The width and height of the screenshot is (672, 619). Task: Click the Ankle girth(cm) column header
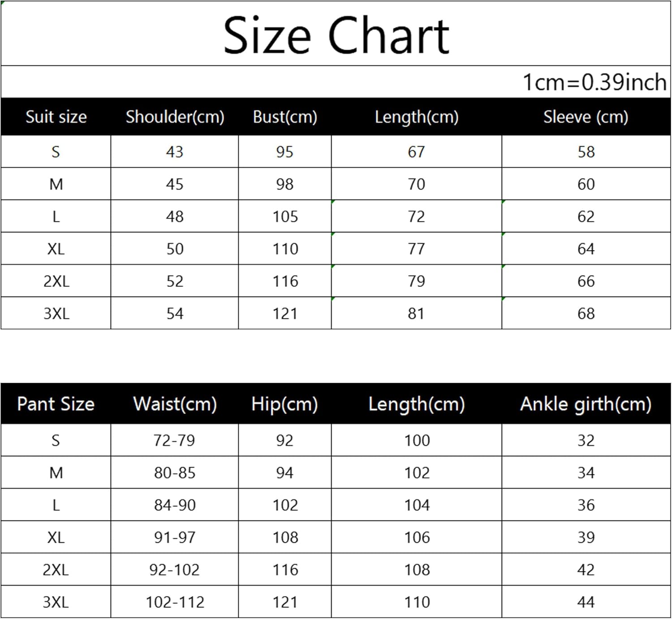(x=586, y=404)
